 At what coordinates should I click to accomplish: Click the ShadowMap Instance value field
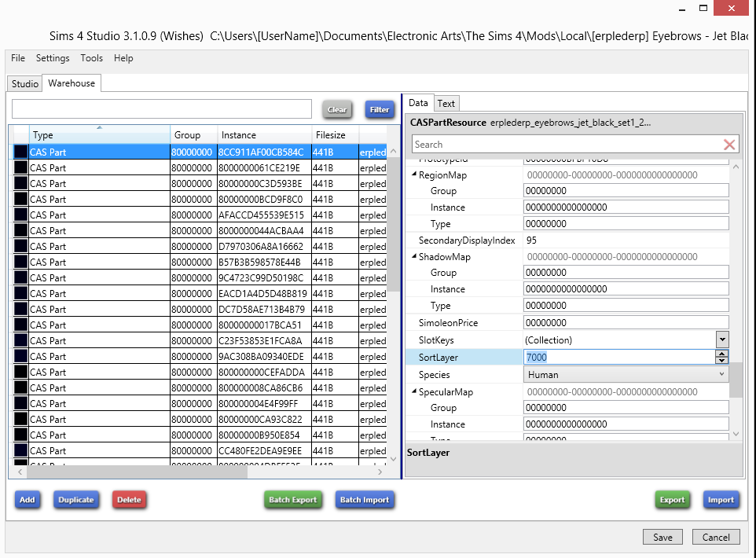click(x=626, y=289)
